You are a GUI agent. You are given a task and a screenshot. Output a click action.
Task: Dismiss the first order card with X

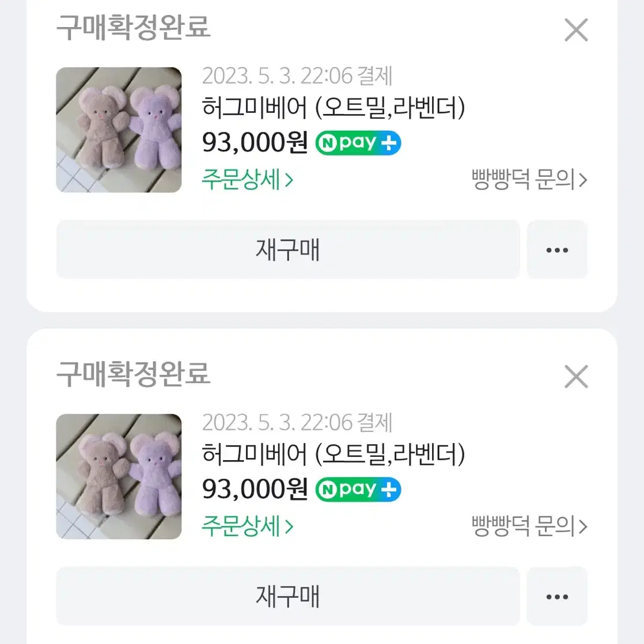click(x=576, y=30)
